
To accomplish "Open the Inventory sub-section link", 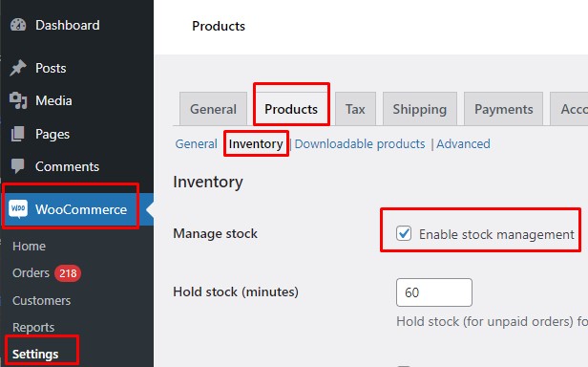I will click(256, 143).
